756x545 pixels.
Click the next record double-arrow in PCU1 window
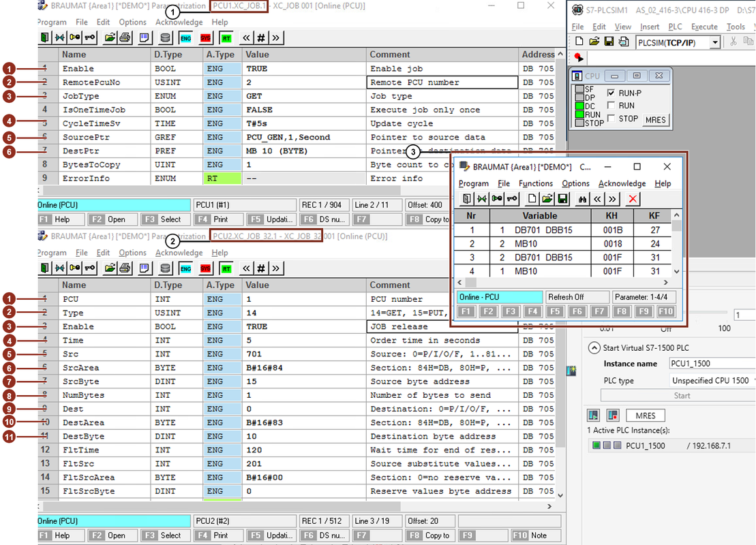pyautogui.click(x=276, y=37)
